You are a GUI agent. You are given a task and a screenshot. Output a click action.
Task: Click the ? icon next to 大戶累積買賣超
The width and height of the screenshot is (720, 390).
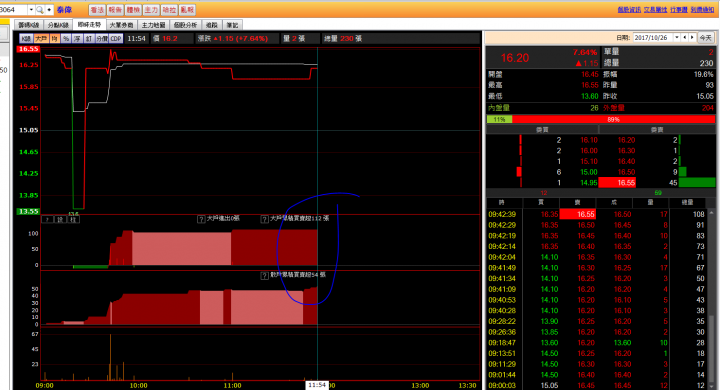pos(264,219)
